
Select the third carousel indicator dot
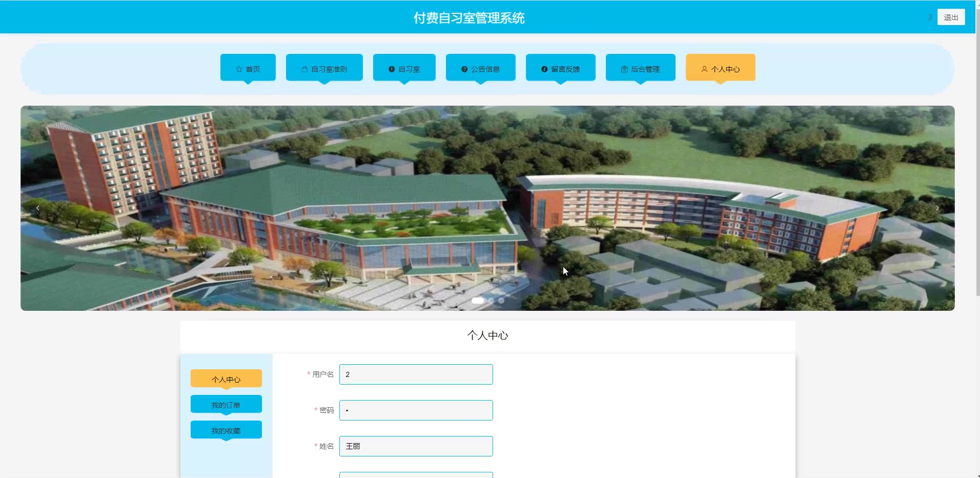pos(501,301)
